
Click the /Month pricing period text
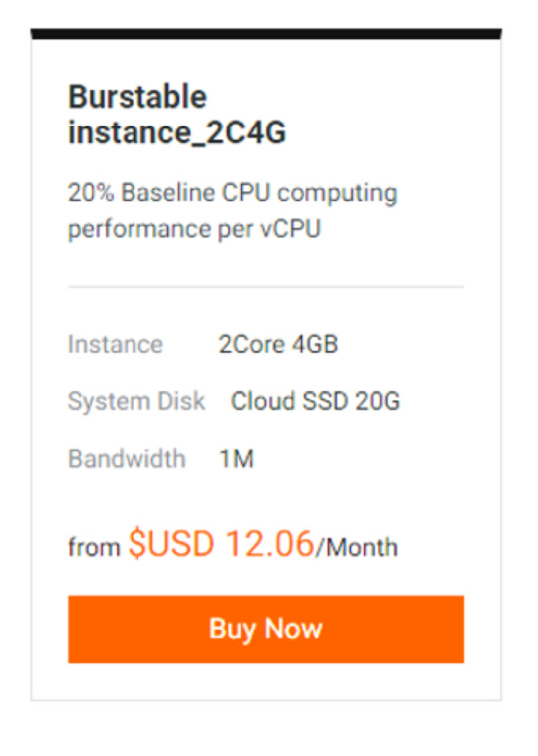pos(357,547)
